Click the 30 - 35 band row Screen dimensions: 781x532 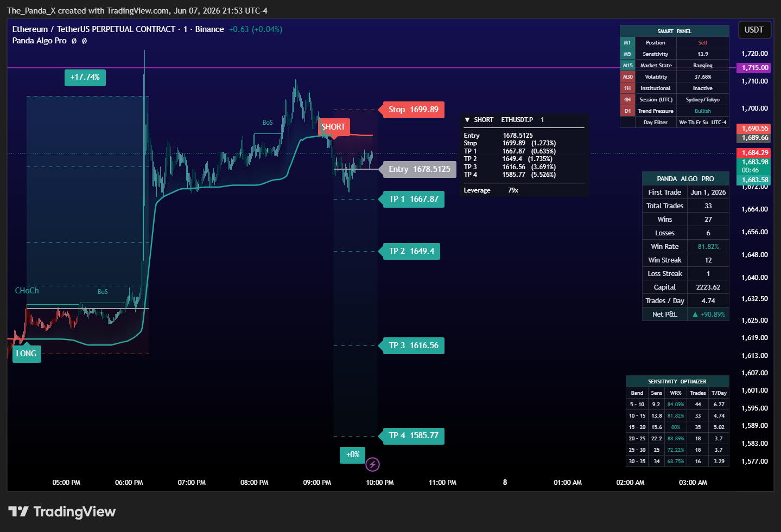point(677,462)
